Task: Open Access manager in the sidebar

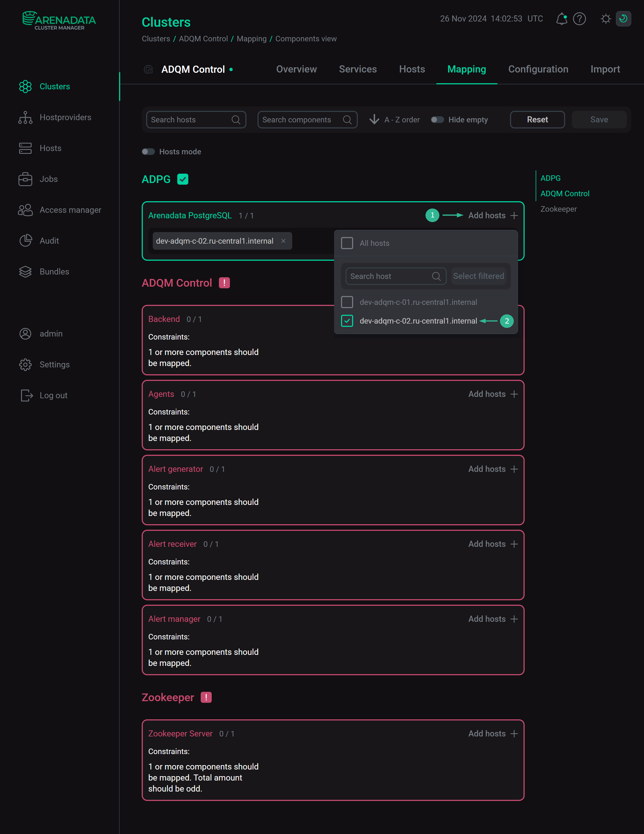Action: (70, 210)
